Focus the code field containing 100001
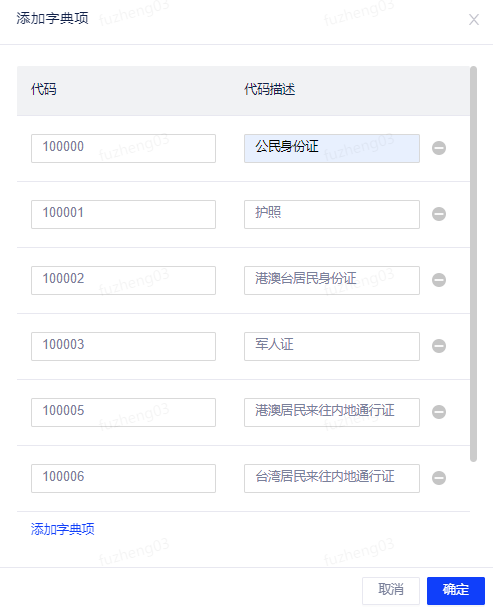493x611 pixels. point(123,214)
